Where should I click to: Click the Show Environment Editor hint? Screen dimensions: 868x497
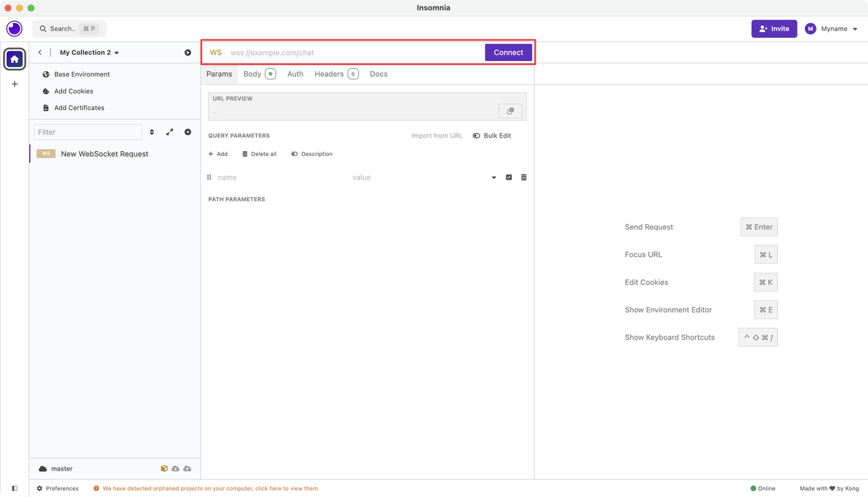(668, 310)
